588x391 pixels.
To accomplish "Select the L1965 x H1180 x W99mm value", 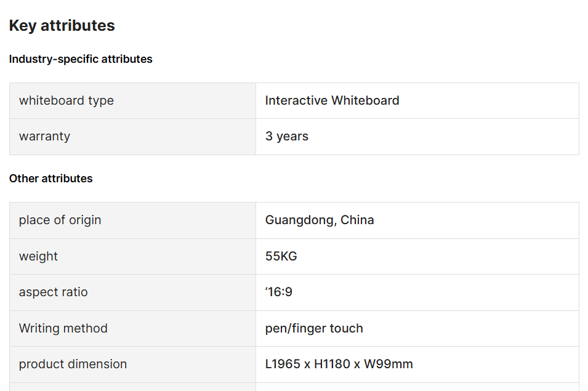I will (339, 364).
